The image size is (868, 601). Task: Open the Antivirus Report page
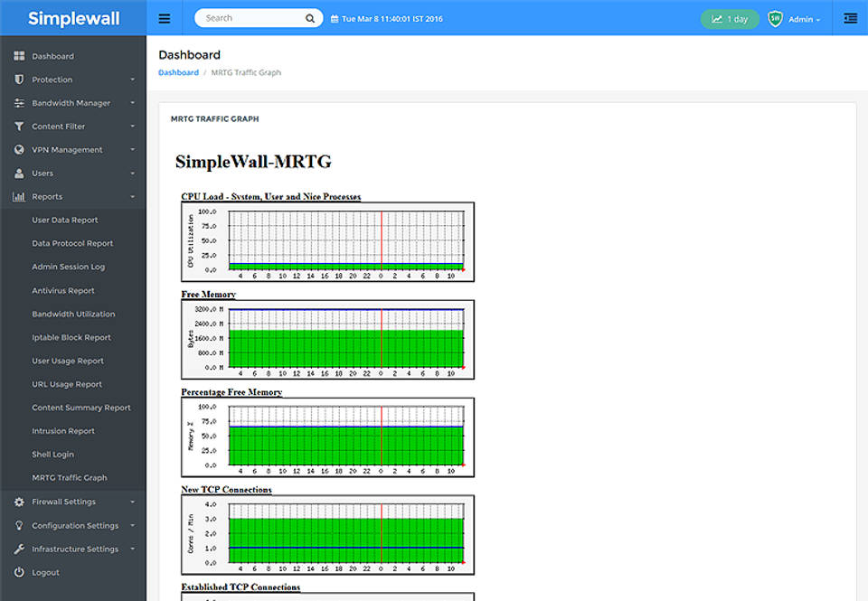coord(63,291)
